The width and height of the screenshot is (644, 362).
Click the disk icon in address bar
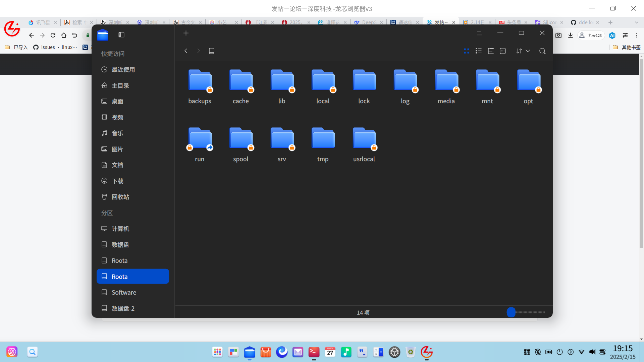click(x=212, y=51)
